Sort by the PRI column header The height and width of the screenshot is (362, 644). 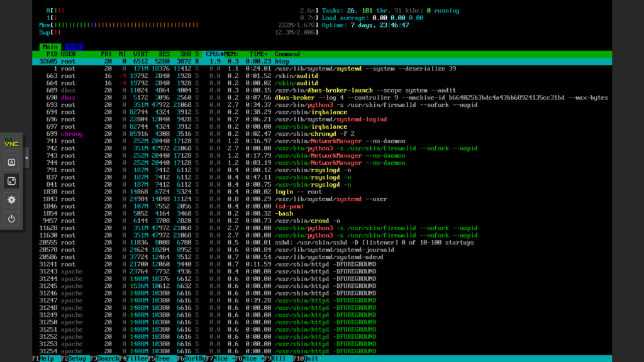106,54
